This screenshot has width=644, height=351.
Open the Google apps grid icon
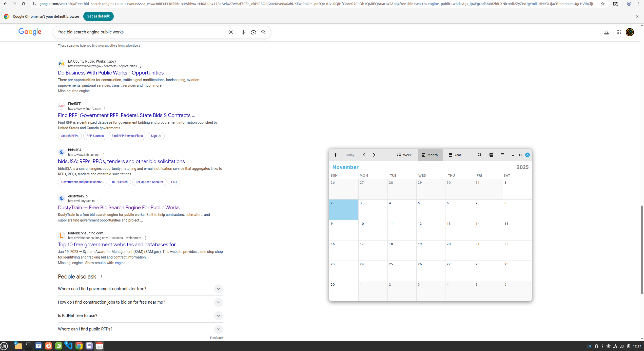point(618,32)
